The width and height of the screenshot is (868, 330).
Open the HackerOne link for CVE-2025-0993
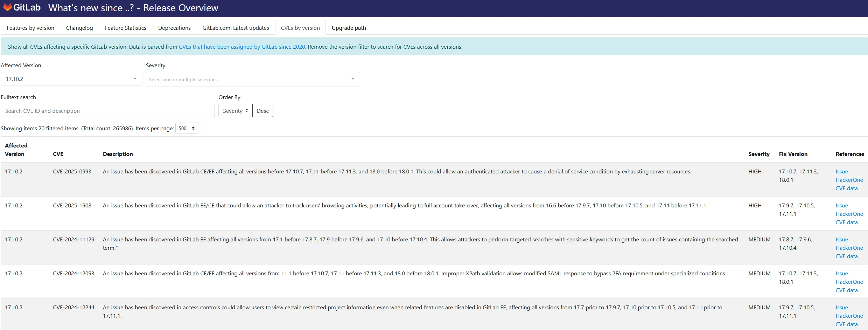tap(849, 180)
